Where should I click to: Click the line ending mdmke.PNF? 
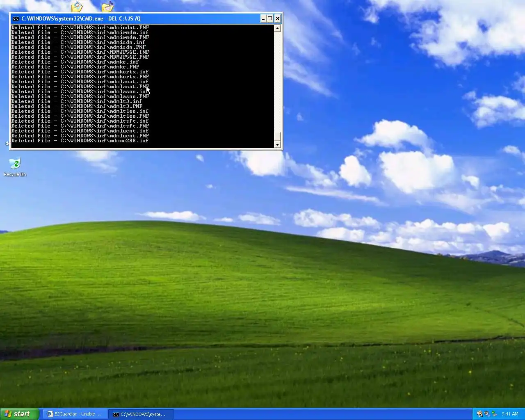pos(75,67)
